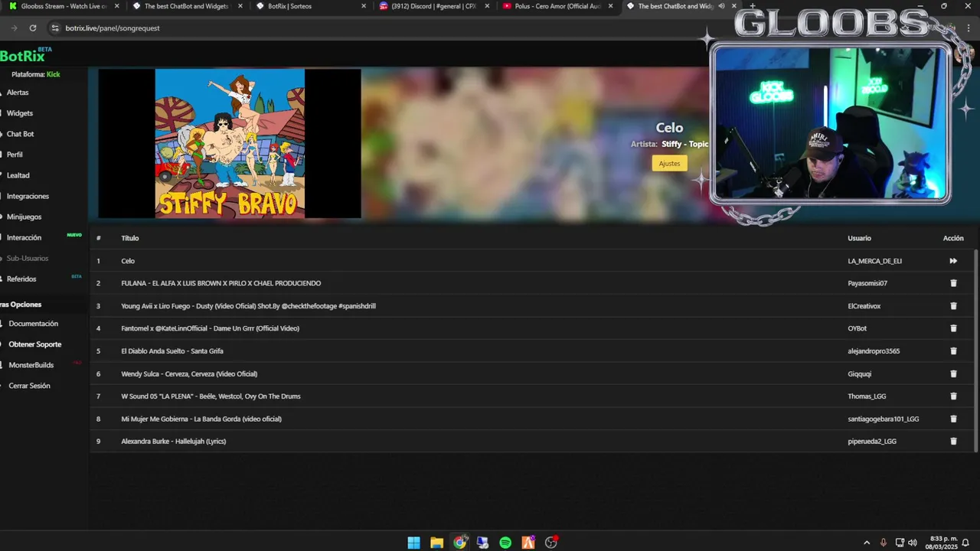
Task: Select user ElCreativox
Action: pyautogui.click(x=864, y=306)
